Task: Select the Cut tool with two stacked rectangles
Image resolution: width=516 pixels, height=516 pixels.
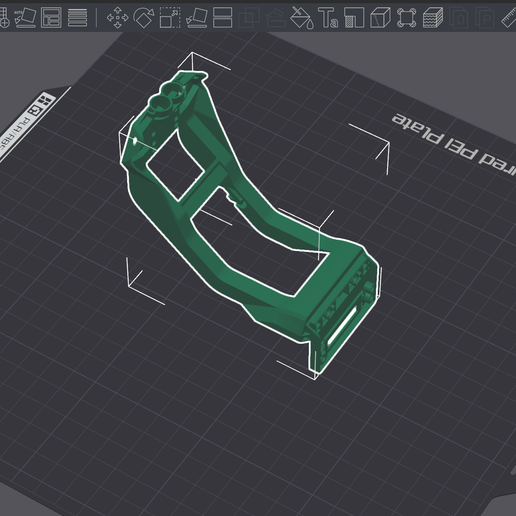Action: (222, 17)
